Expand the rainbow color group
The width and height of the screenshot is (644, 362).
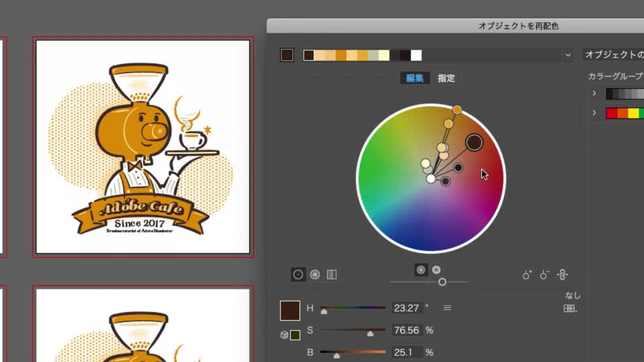point(594,113)
